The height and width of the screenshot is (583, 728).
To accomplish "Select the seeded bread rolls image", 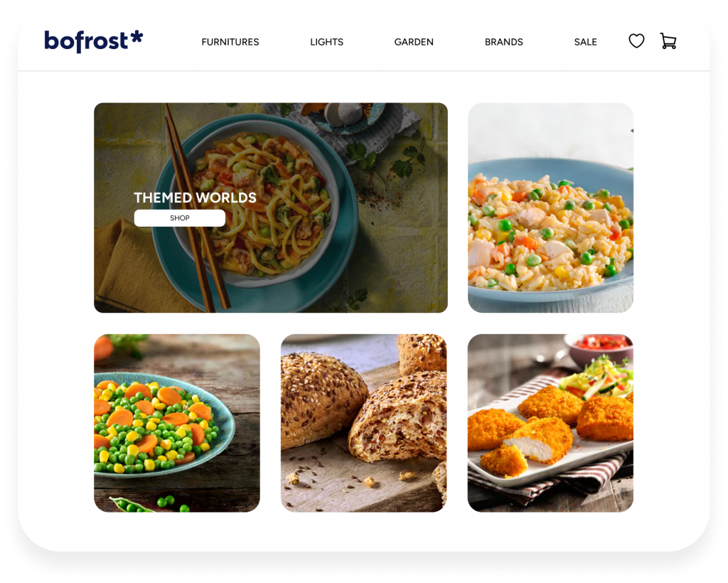I will [363, 423].
